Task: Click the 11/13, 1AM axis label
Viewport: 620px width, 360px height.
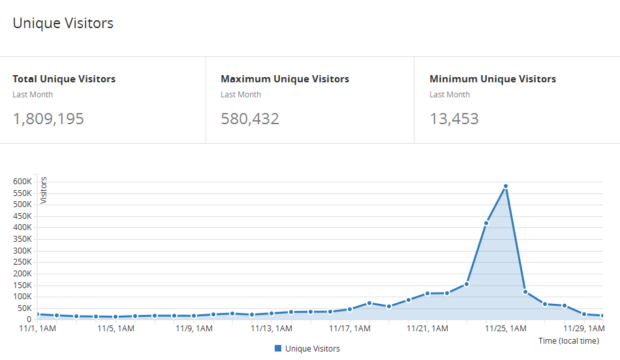Action: [271, 328]
